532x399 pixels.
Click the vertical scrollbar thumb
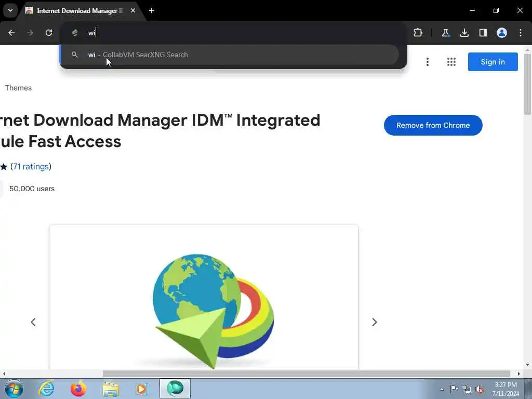pyautogui.click(x=527, y=84)
